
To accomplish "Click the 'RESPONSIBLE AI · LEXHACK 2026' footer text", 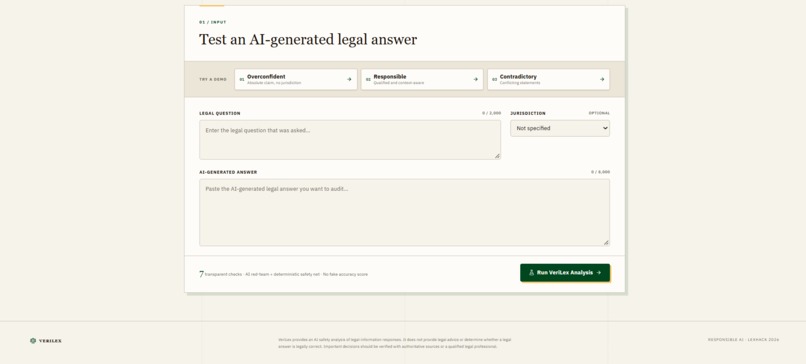I will [x=743, y=340].
